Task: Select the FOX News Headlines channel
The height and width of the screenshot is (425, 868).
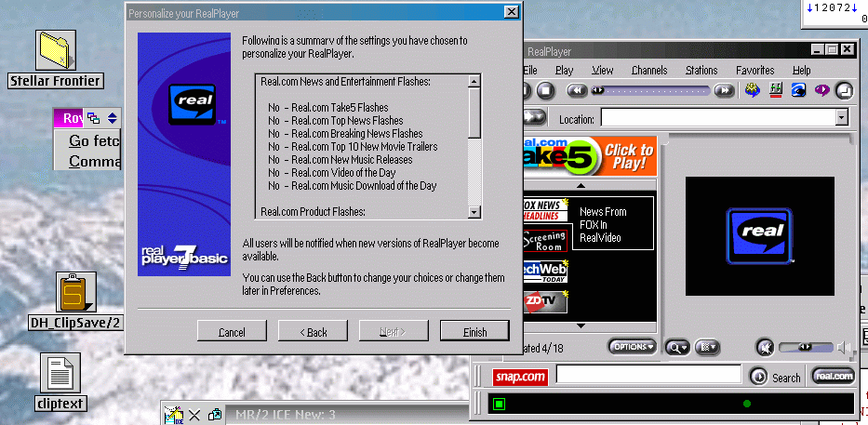Action: [x=546, y=210]
